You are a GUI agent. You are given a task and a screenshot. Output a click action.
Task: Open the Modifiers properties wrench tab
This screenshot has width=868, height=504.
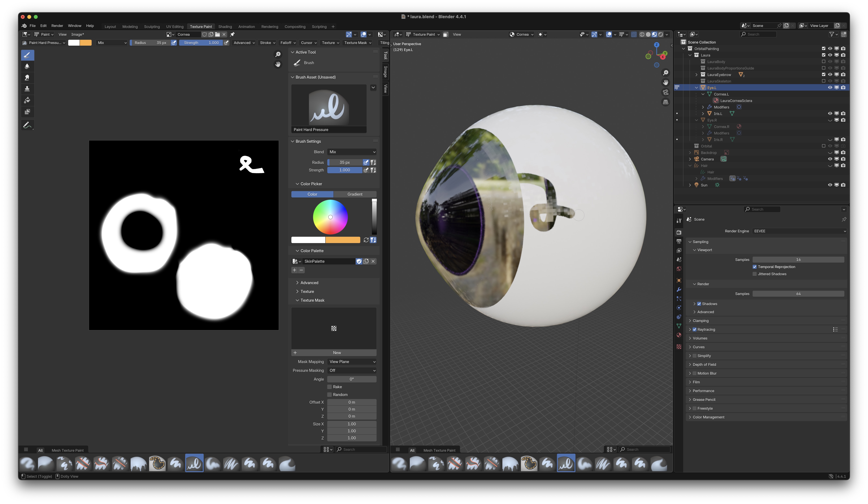coord(679,290)
